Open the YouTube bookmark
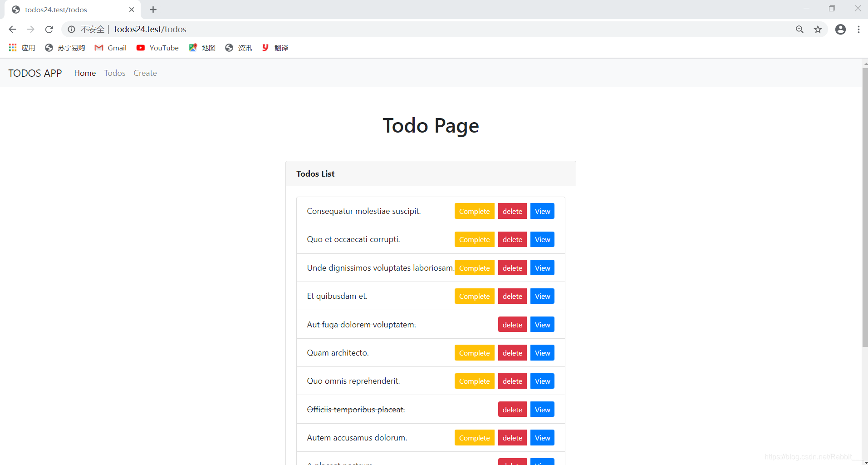The height and width of the screenshot is (465, 868). [x=157, y=48]
